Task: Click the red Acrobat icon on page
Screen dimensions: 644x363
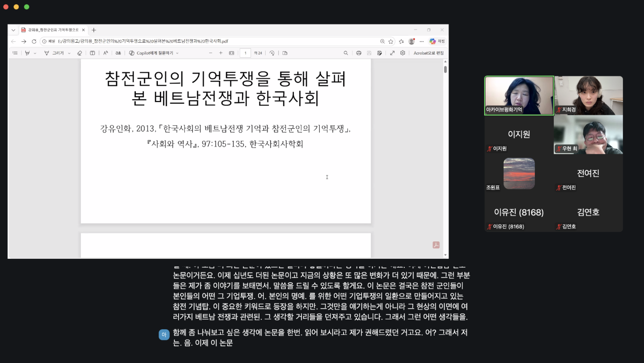Action: coord(436,245)
